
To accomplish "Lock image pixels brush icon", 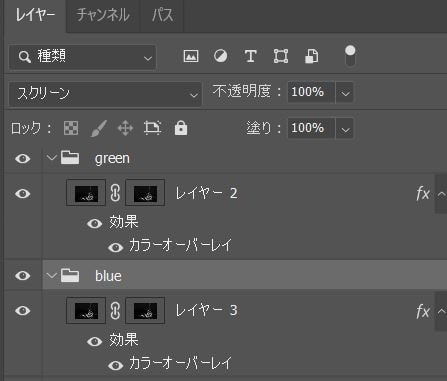I will pos(99,128).
